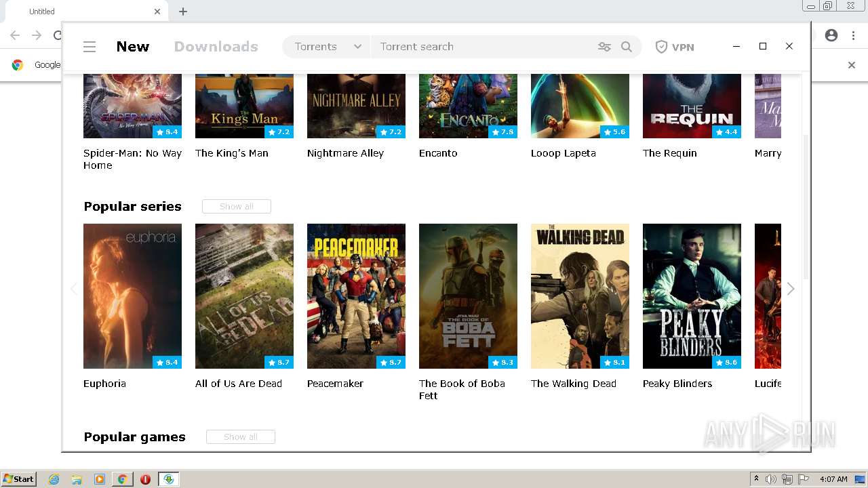The height and width of the screenshot is (488, 868).
Task: Open the Encanto poster
Action: (468, 106)
